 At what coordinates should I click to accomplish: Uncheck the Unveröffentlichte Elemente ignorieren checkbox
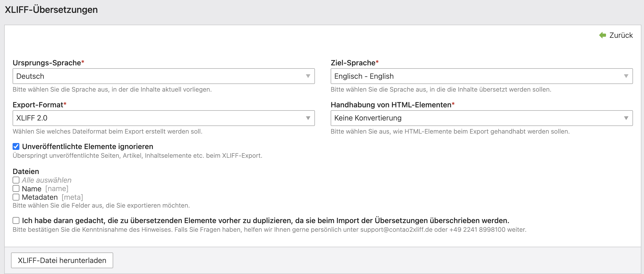coord(16,146)
